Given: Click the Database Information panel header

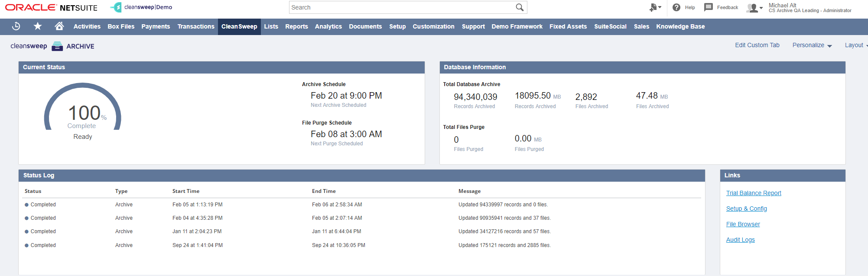Looking at the screenshot, I should 642,67.
